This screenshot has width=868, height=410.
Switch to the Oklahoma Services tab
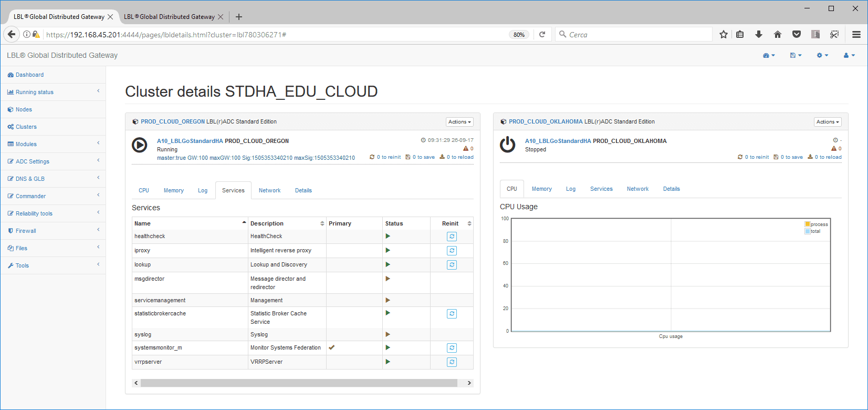[601, 189]
